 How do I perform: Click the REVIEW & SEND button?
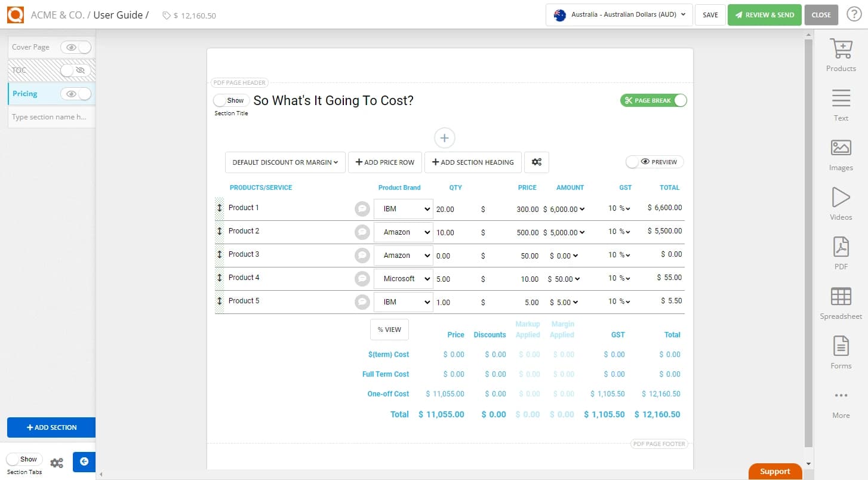coord(765,14)
